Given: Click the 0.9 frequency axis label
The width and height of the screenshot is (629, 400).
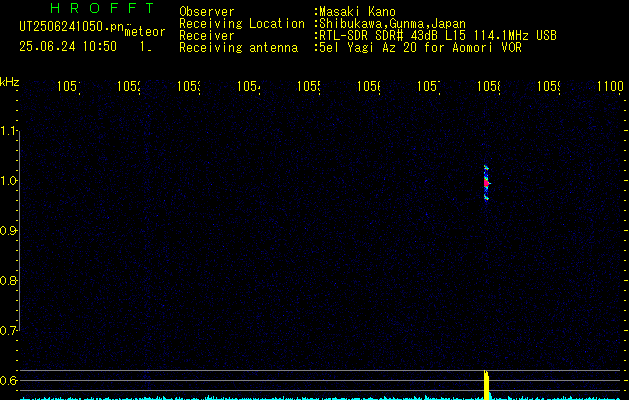Looking at the screenshot, I should click(9, 231).
